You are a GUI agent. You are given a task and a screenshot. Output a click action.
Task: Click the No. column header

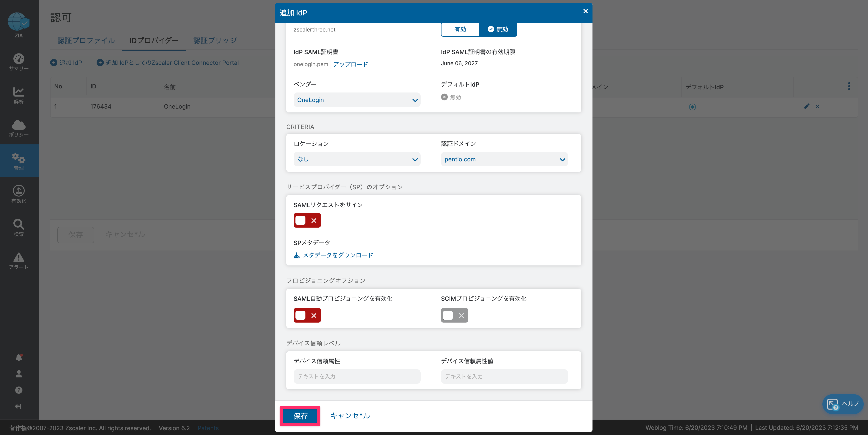[59, 86]
